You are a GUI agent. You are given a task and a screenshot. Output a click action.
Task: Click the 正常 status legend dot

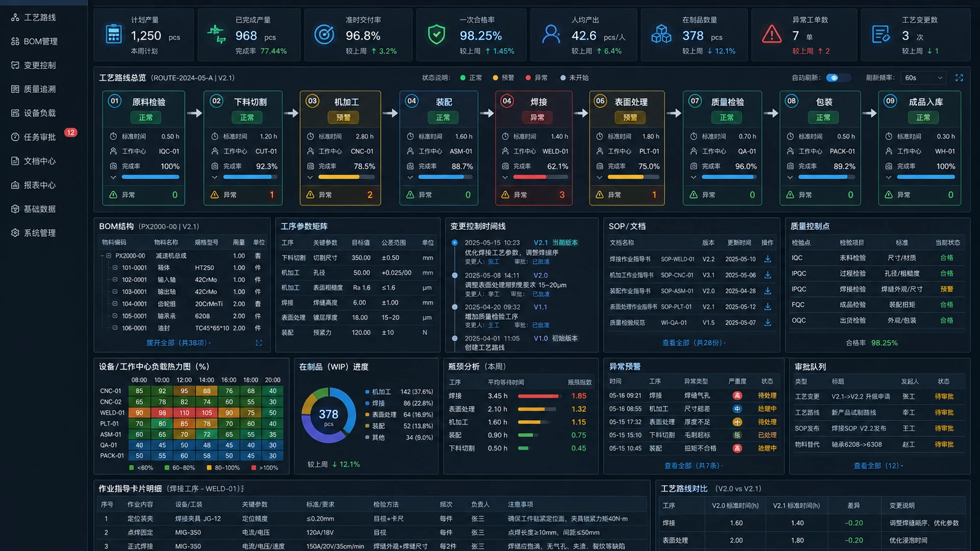click(463, 78)
